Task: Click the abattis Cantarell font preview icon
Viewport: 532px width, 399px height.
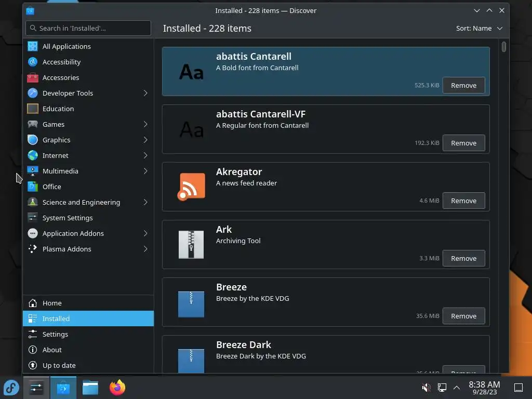Action: pyautogui.click(x=191, y=72)
